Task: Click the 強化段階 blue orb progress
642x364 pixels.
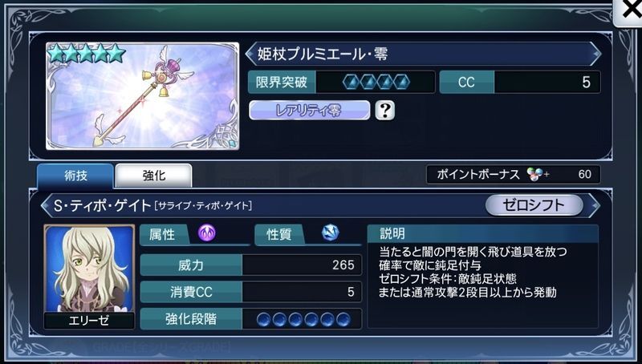Action: click(303, 319)
